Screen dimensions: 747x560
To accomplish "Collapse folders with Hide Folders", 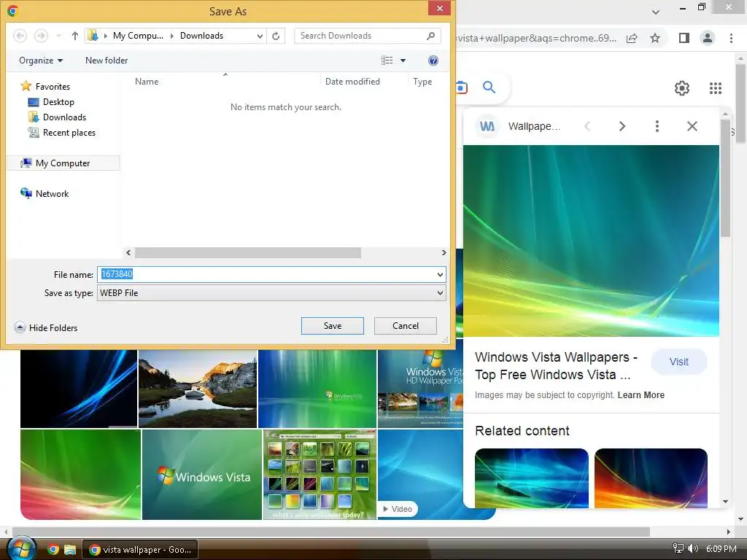I will pyautogui.click(x=46, y=327).
